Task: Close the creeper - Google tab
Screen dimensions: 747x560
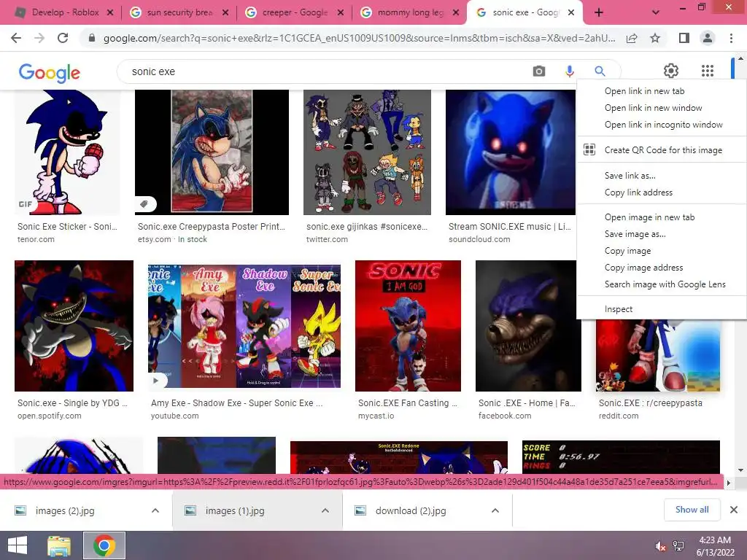Action: [x=341, y=12]
